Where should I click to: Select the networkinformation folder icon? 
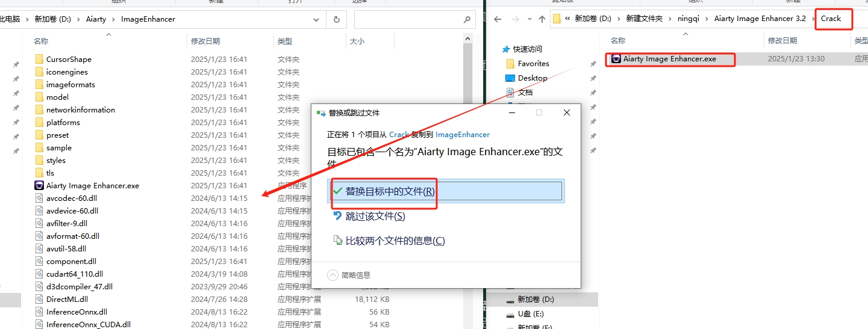39,110
